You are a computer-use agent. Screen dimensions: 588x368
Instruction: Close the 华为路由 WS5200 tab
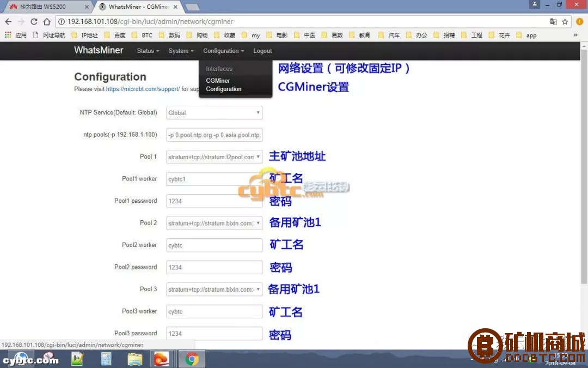[87, 7]
